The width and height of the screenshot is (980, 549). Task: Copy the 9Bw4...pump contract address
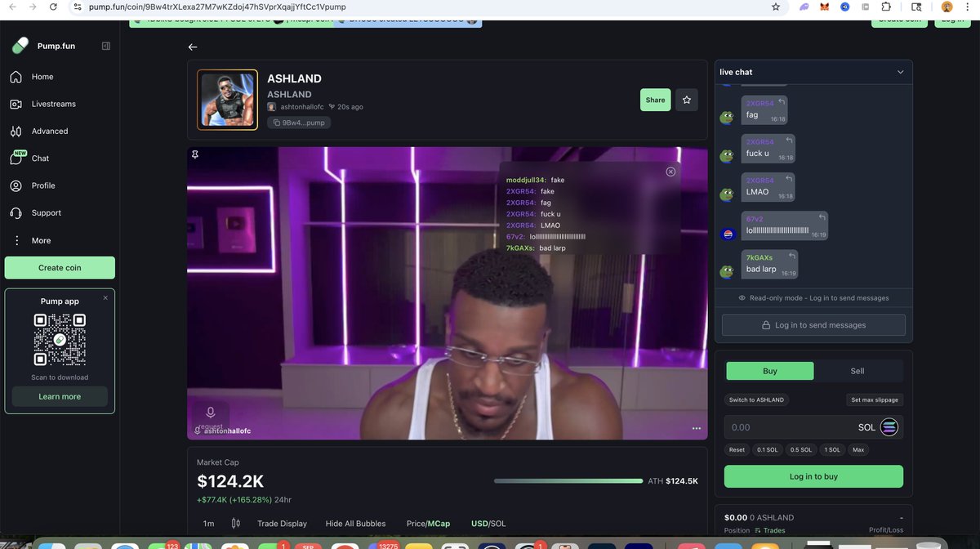pos(299,123)
